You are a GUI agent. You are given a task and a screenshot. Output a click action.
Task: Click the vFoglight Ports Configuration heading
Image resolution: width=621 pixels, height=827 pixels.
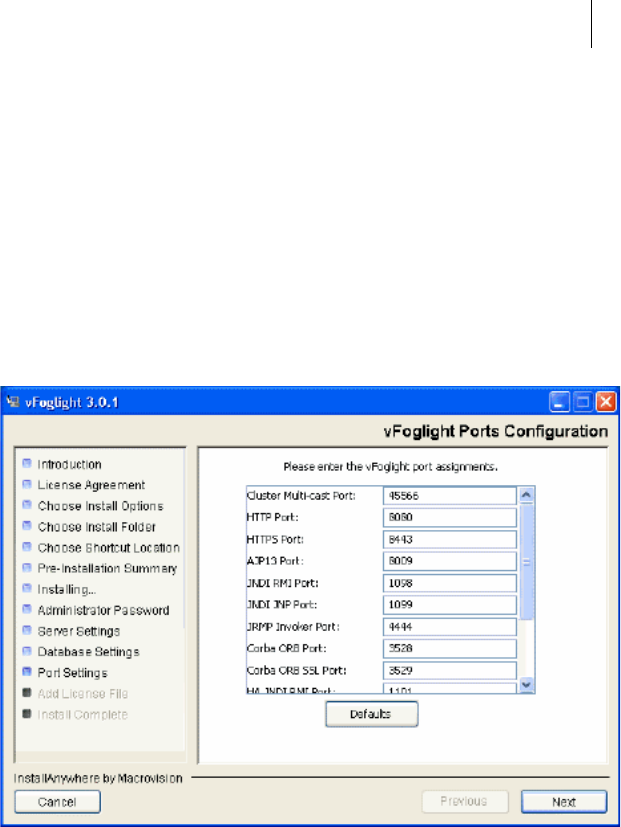496,431
